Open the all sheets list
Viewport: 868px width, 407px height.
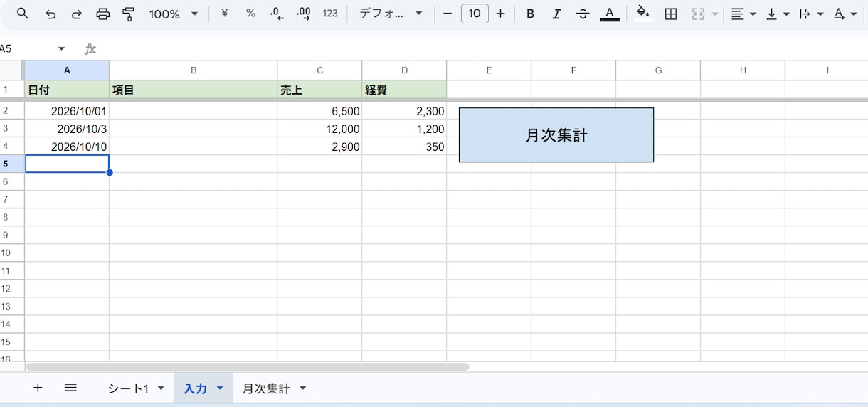tap(70, 388)
